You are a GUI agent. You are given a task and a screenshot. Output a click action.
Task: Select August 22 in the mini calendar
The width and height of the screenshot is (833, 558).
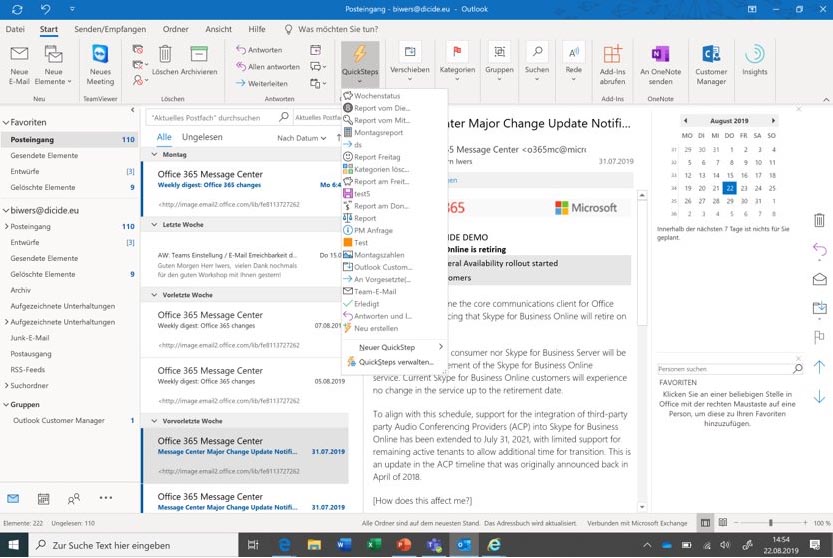click(x=729, y=188)
